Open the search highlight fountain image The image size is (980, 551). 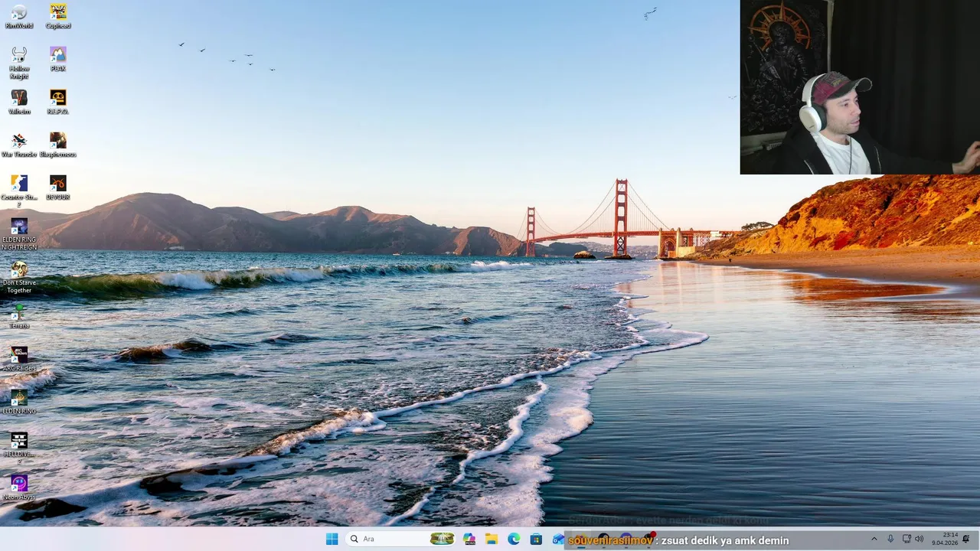[442, 539]
